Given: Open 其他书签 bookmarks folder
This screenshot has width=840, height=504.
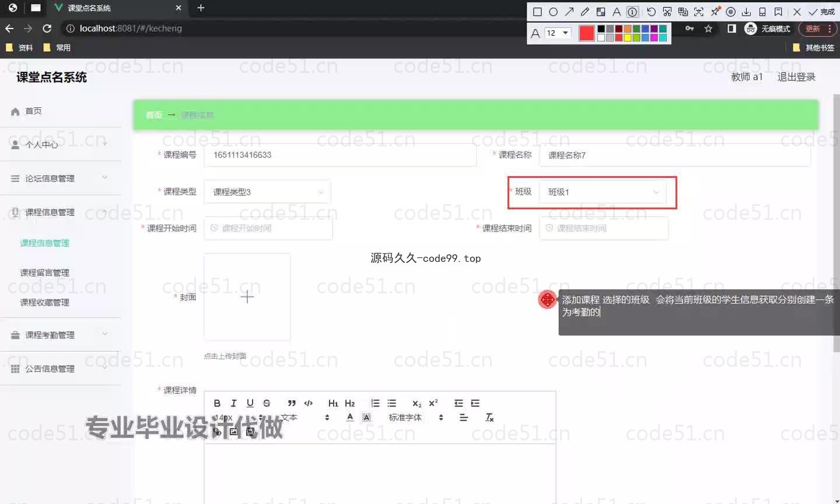Looking at the screenshot, I should (x=813, y=47).
